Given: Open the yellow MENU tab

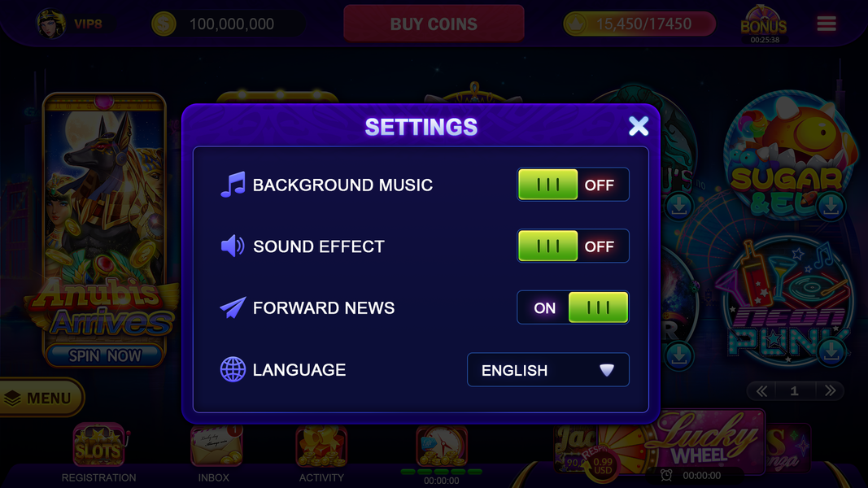Looking at the screenshot, I should click(x=41, y=398).
